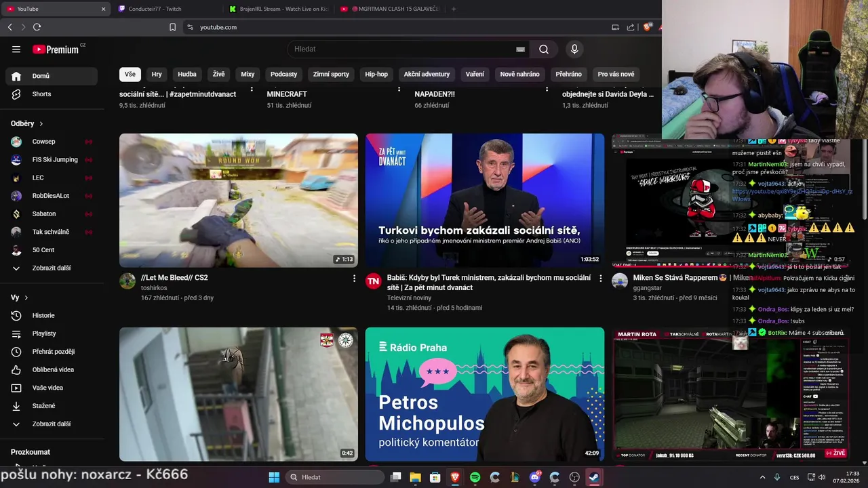Open Spotify from the taskbar

pyautogui.click(x=475, y=477)
